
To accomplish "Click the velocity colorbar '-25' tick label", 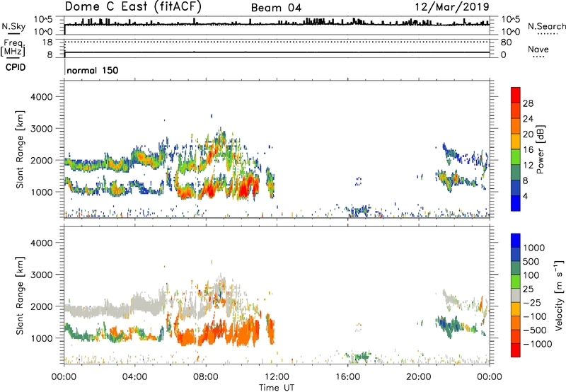I will (x=532, y=302).
